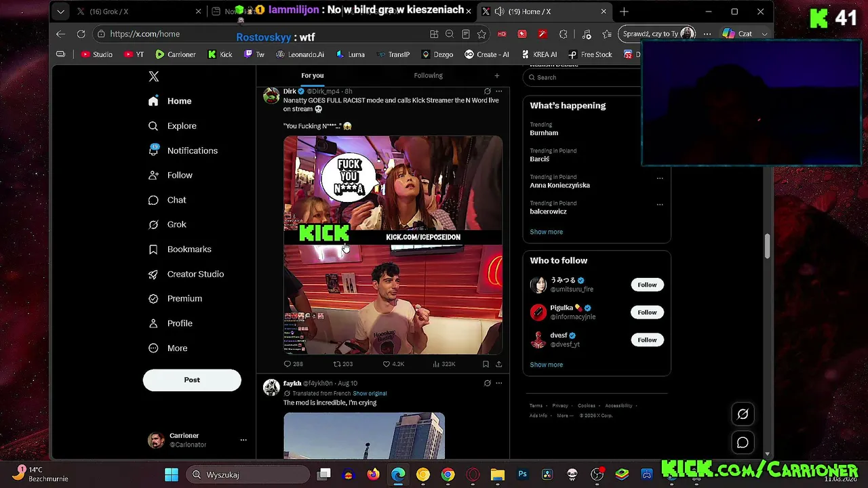Open the Free Stock bookmark
Viewport: 868px width, 488px height.
(590, 54)
